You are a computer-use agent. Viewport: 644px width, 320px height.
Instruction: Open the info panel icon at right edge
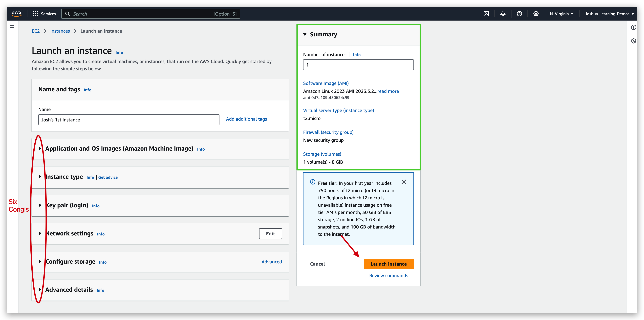(633, 27)
